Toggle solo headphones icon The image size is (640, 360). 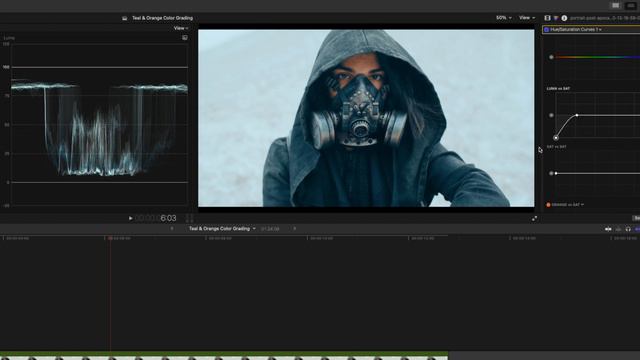click(x=628, y=229)
